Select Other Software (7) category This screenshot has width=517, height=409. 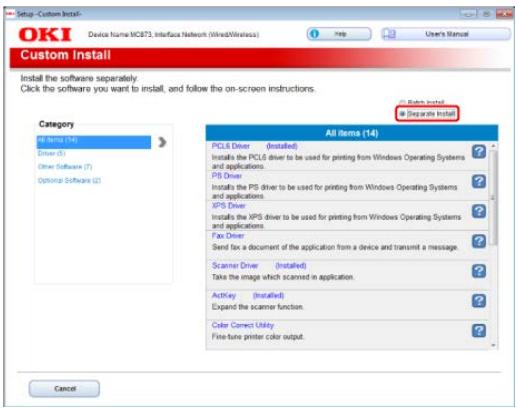65,167
